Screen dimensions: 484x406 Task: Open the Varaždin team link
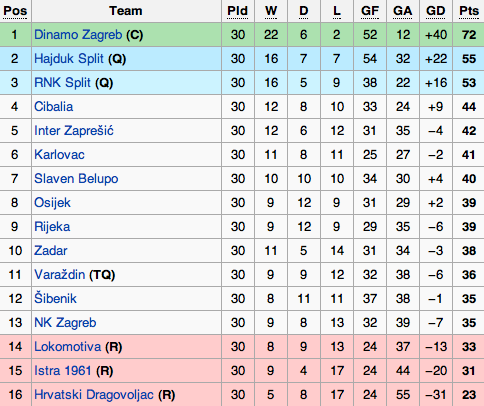(x=59, y=275)
